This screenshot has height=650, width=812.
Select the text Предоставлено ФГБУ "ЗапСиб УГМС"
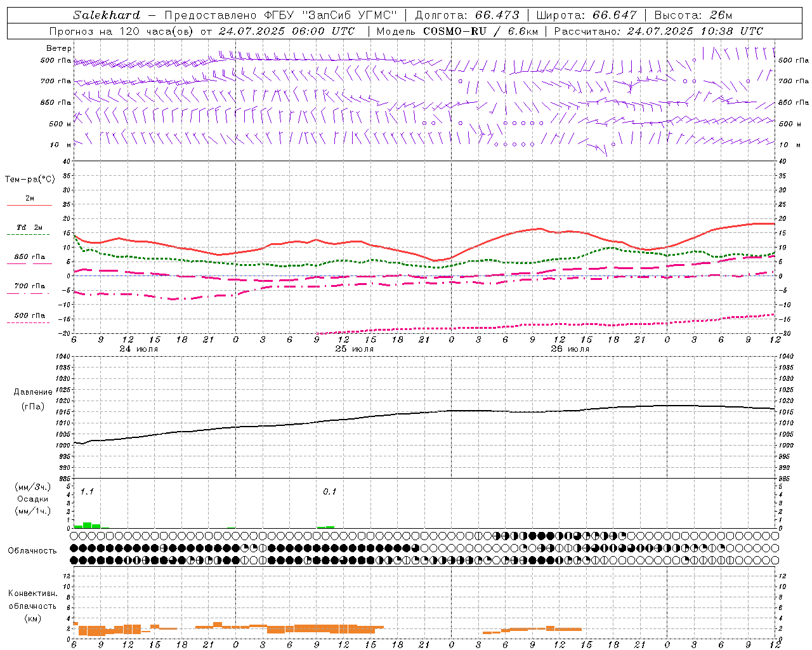281,15
